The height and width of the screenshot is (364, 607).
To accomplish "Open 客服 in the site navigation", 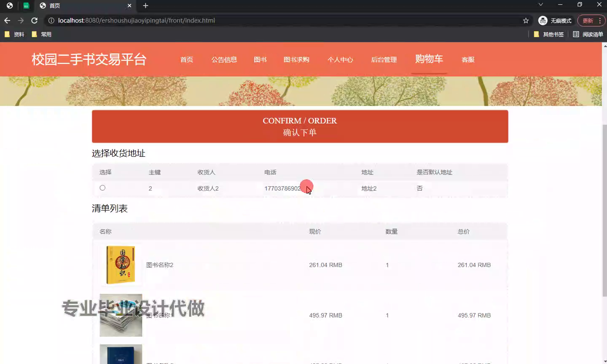I will pos(468,59).
